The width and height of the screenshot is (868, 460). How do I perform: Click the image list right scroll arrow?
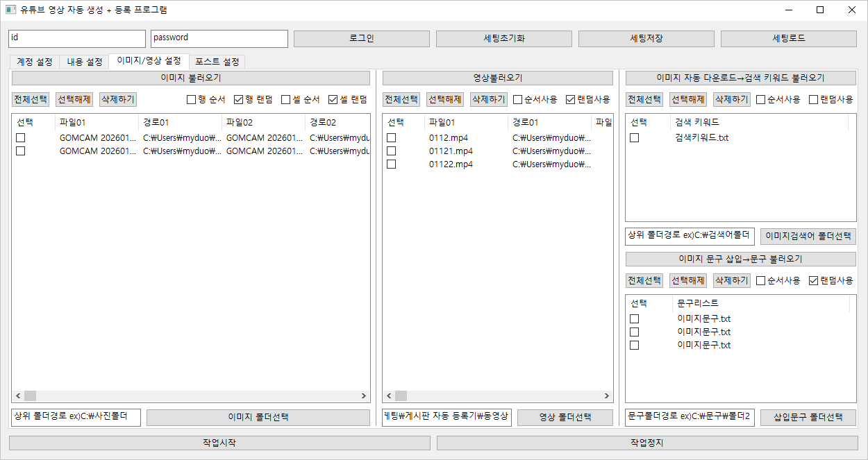[x=365, y=395]
